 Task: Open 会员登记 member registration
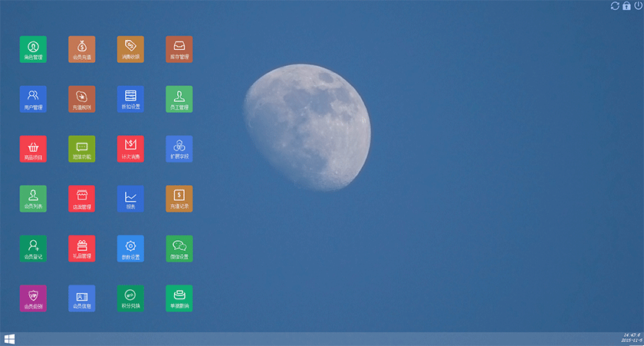(x=33, y=249)
